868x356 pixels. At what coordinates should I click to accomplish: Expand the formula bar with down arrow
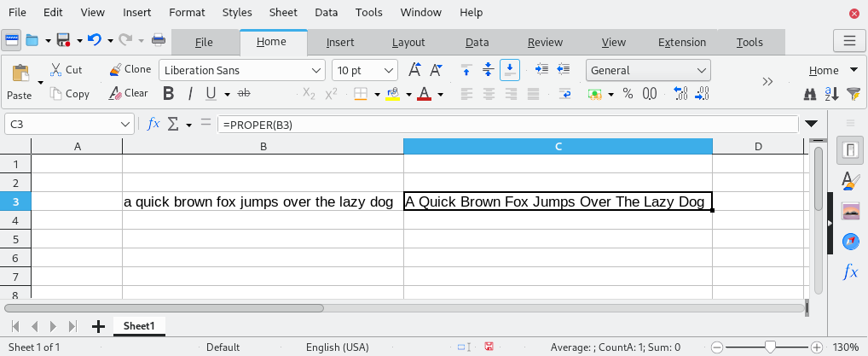(x=812, y=124)
